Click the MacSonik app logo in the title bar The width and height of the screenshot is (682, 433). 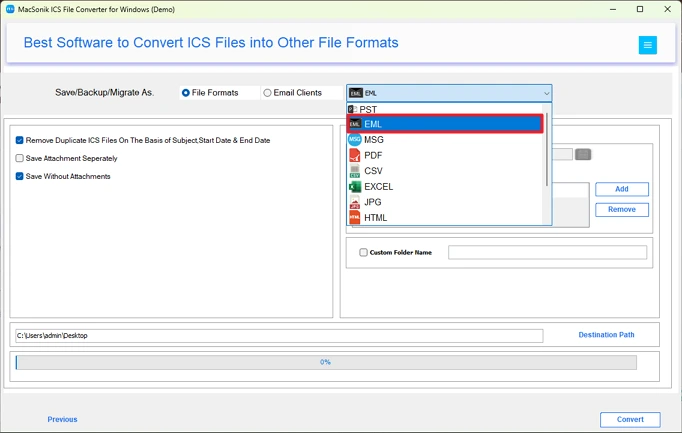coord(10,9)
